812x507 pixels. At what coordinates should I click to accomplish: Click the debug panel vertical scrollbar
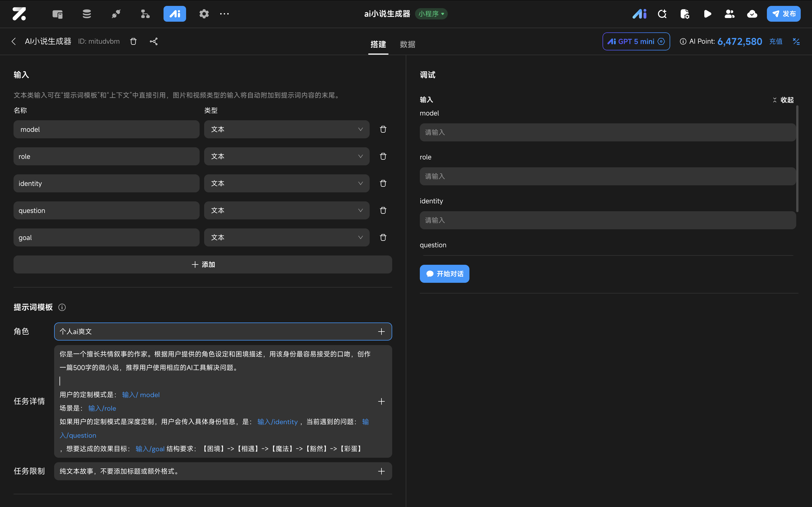[x=797, y=159]
